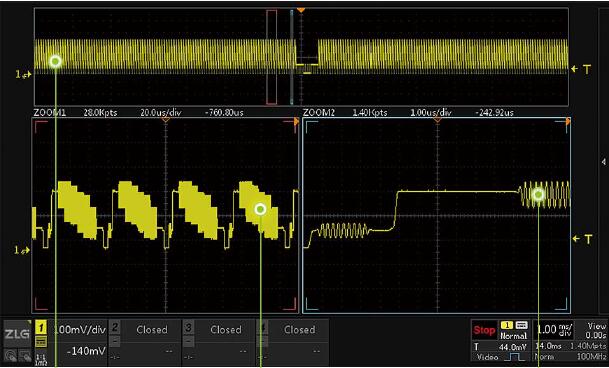
Task: Tap the touch gesture icon below ZLG
Action: [11, 355]
